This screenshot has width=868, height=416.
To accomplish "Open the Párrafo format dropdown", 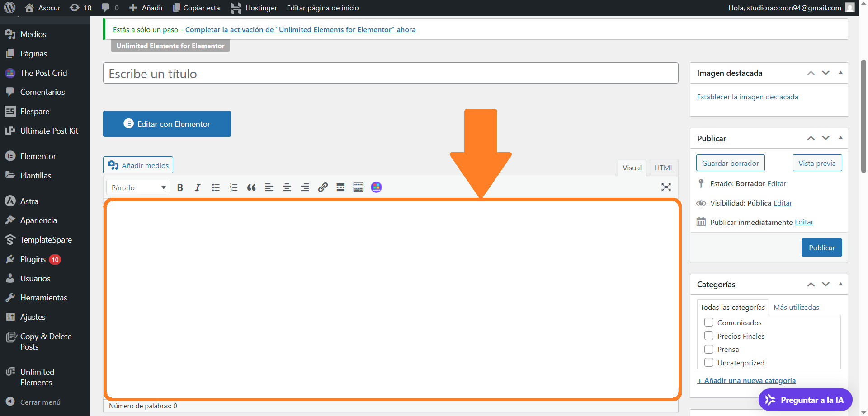I will 138,187.
